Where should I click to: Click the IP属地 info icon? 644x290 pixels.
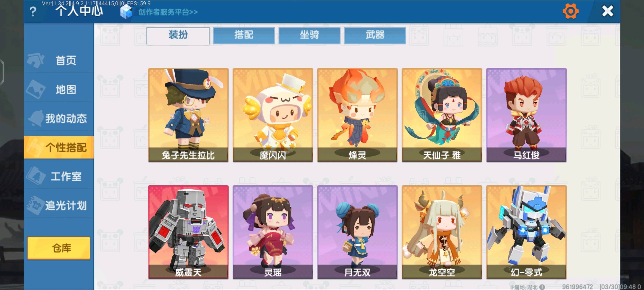point(542,287)
